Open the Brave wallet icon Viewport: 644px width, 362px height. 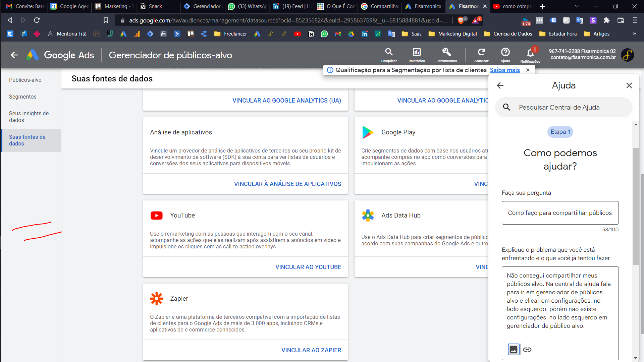click(x=621, y=20)
